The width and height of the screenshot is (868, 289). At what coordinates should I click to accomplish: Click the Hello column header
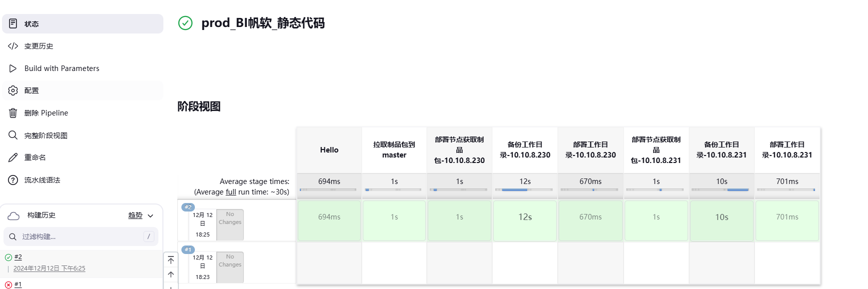pos(329,150)
